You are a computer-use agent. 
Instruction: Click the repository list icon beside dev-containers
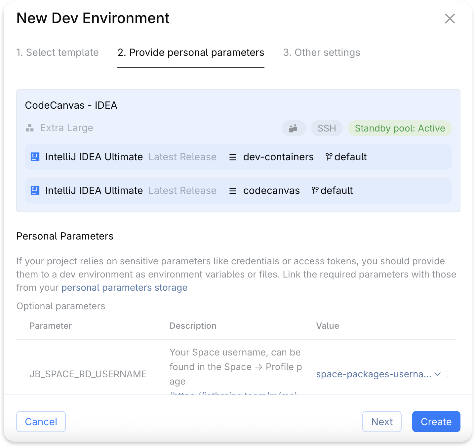click(x=233, y=157)
